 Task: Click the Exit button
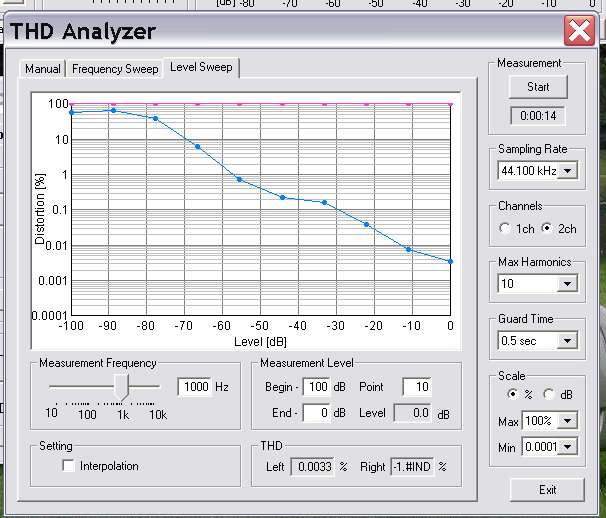coord(547,490)
